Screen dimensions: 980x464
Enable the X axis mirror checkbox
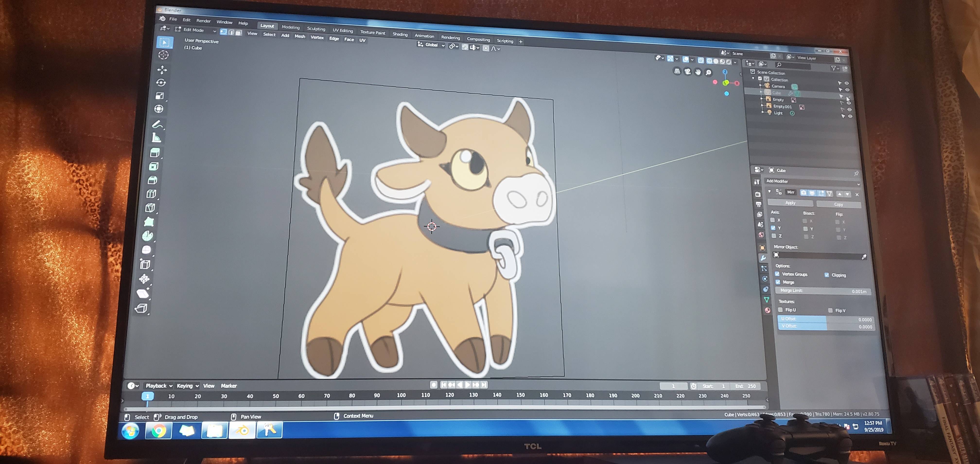(772, 220)
